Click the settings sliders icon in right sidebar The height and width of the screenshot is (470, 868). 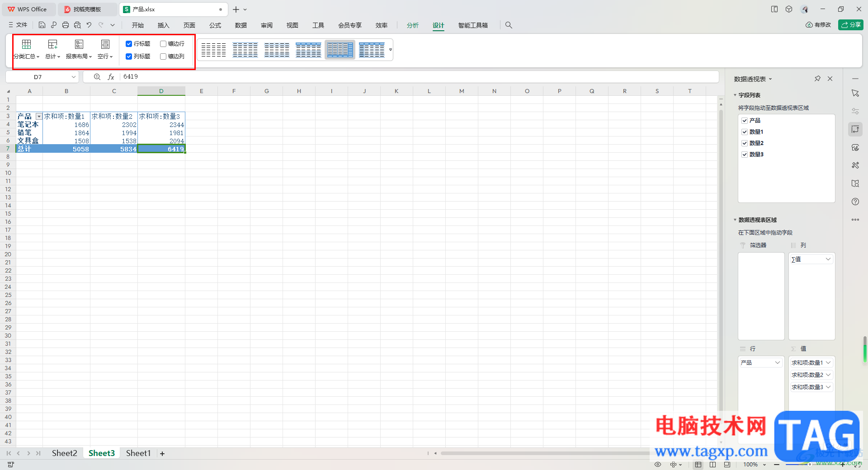pyautogui.click(x=855, y=111)
